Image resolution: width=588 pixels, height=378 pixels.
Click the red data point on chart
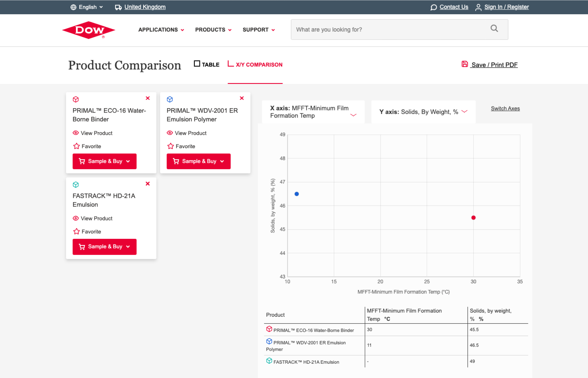pos(473,218)
